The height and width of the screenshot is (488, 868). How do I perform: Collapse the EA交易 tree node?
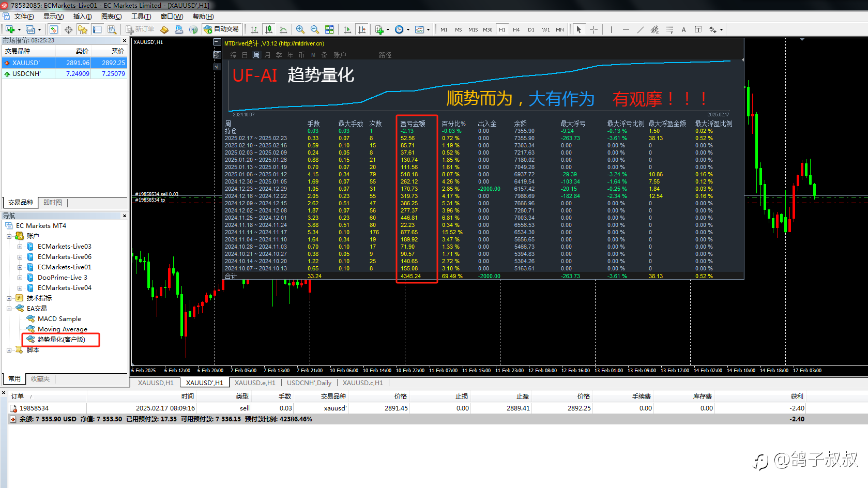coord(9,309)
